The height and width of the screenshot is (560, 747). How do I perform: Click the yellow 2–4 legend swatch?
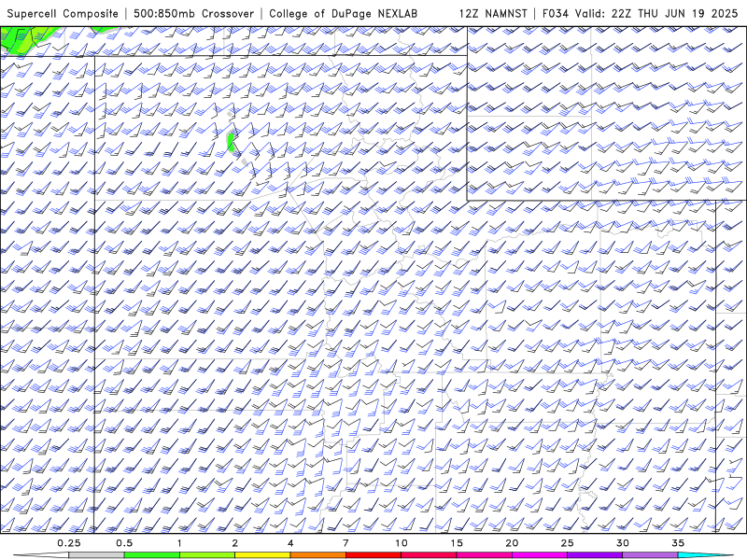click(262, 555)
